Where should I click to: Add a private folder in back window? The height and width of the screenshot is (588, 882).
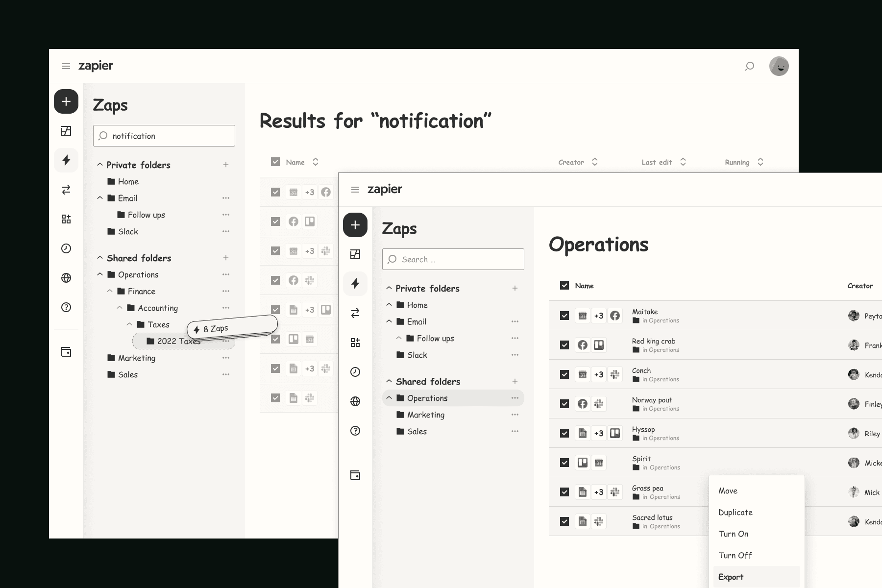[226, 165]
